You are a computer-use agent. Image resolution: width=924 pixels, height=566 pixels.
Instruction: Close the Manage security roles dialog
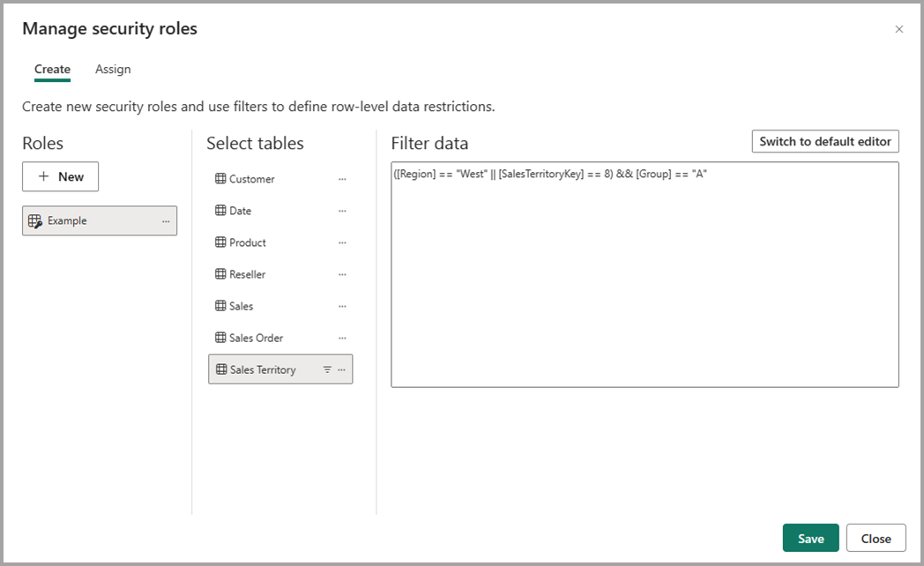coord(899,29)
